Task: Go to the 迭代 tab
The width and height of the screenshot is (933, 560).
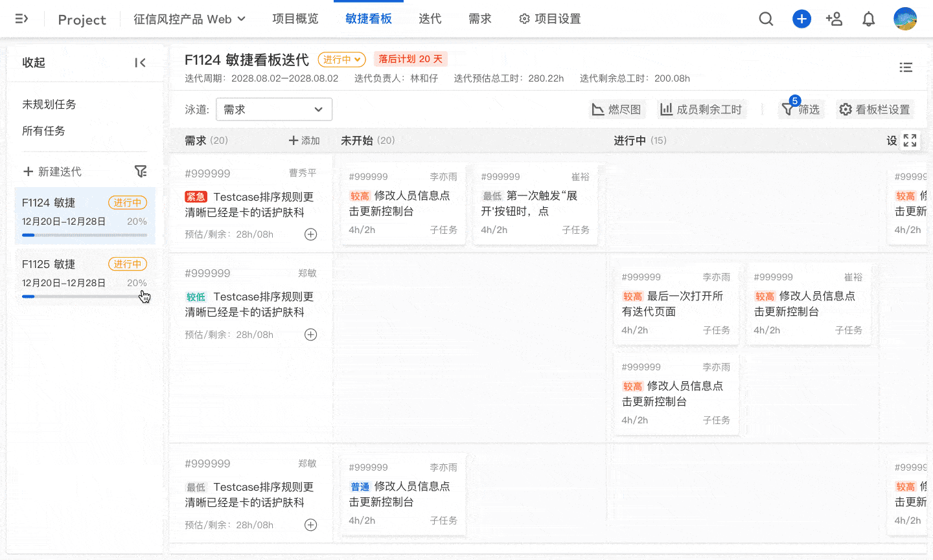Action: (430, 19)
